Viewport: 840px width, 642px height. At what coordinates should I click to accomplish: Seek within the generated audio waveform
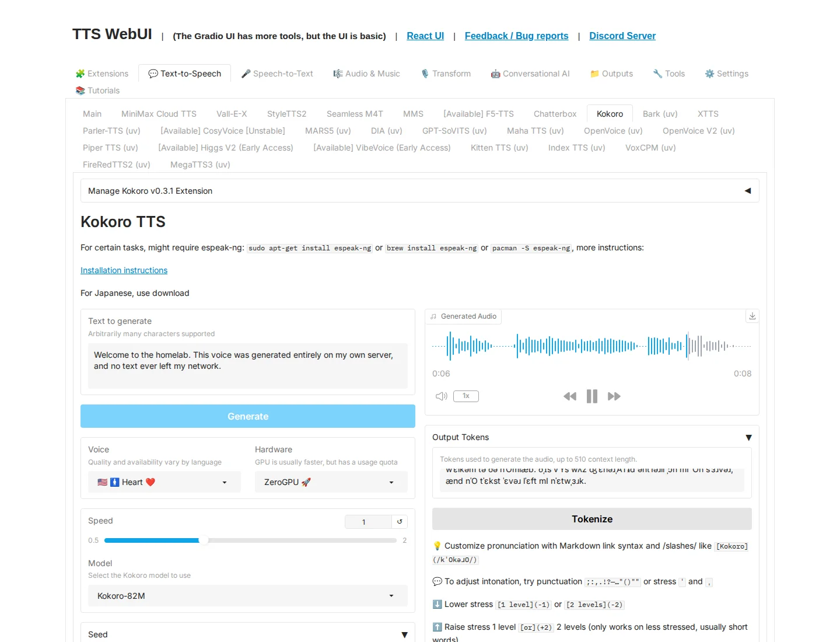(591, 346)
